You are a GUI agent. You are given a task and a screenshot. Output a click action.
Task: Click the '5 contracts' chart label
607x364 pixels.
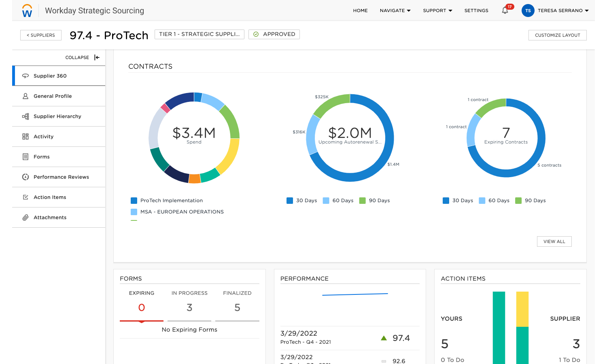tap(549, 165)
